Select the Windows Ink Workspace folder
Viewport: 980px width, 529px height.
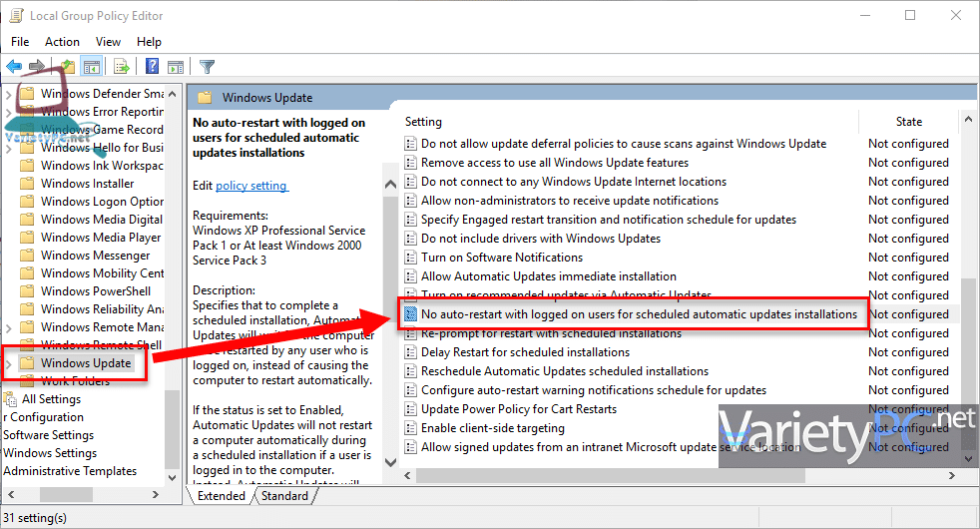91,166
